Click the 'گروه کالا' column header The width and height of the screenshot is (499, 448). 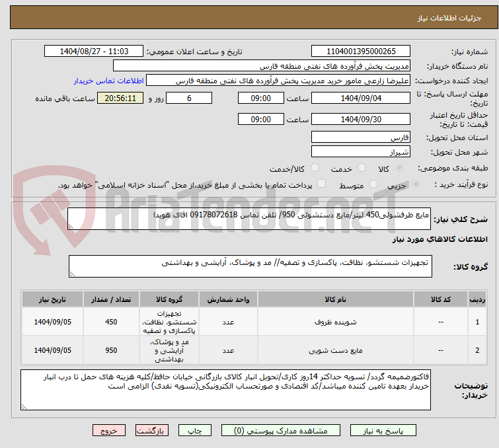(169, 299)
